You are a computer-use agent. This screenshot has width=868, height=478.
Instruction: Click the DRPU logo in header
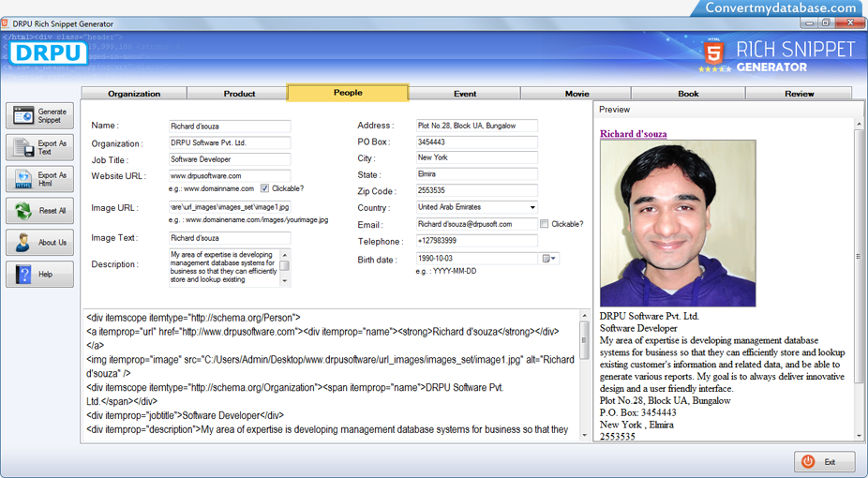pos(48,53)
